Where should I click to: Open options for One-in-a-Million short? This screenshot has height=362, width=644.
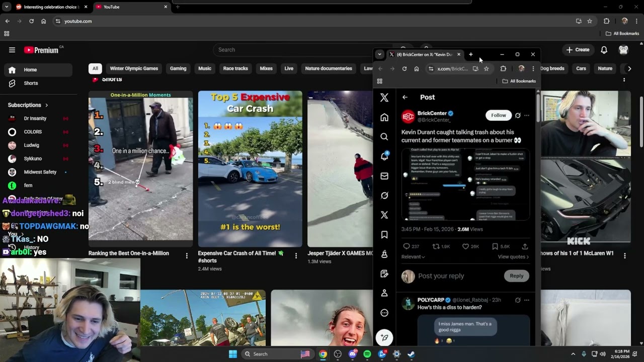[x=187, y=255]
